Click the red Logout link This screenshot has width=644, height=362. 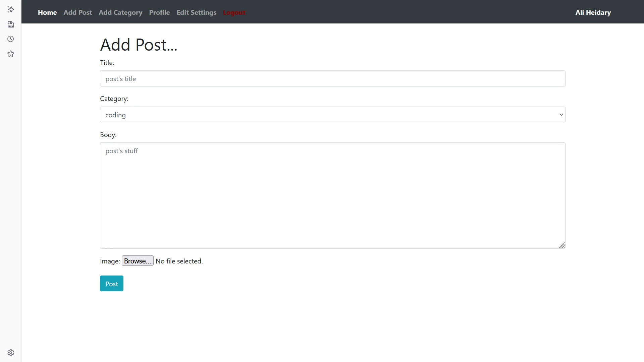(234, 12)
